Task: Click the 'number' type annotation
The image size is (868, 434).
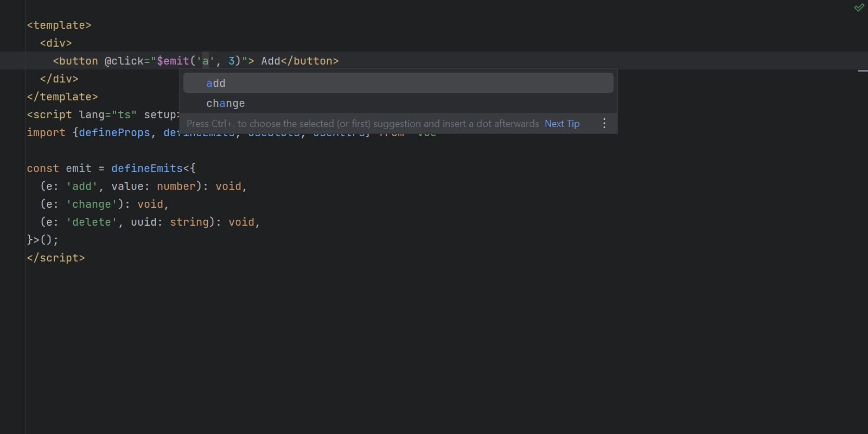Action: click(176, 186)
